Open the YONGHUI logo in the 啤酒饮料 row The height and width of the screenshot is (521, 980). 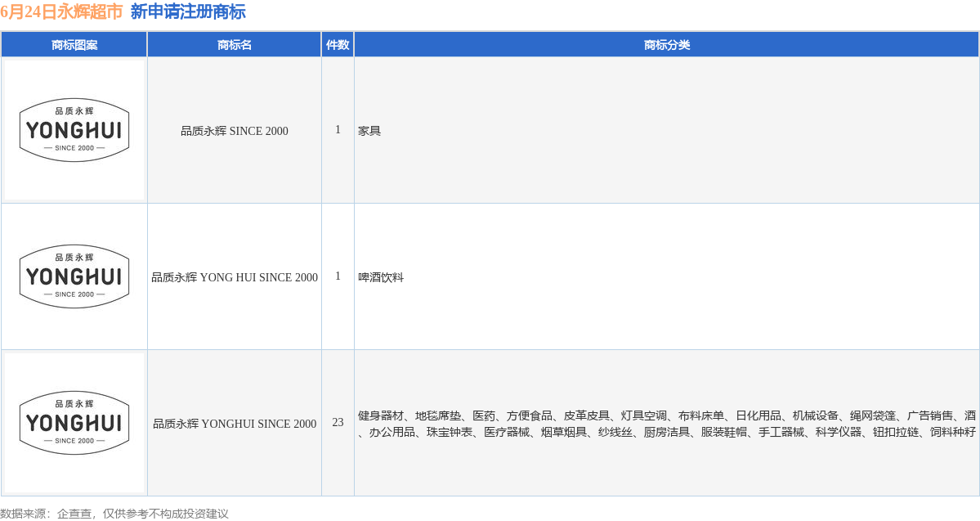point(74,276)
